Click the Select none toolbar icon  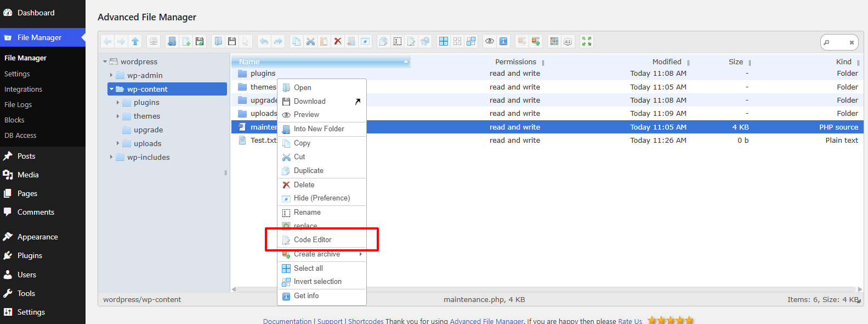pyautogui.click(x=457, y=41)
